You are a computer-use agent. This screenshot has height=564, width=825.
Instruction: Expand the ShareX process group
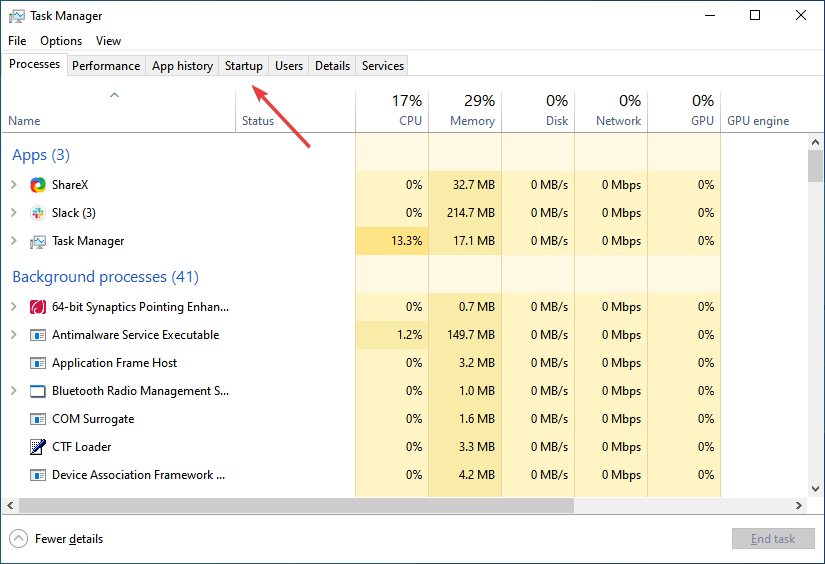[14, 185]
